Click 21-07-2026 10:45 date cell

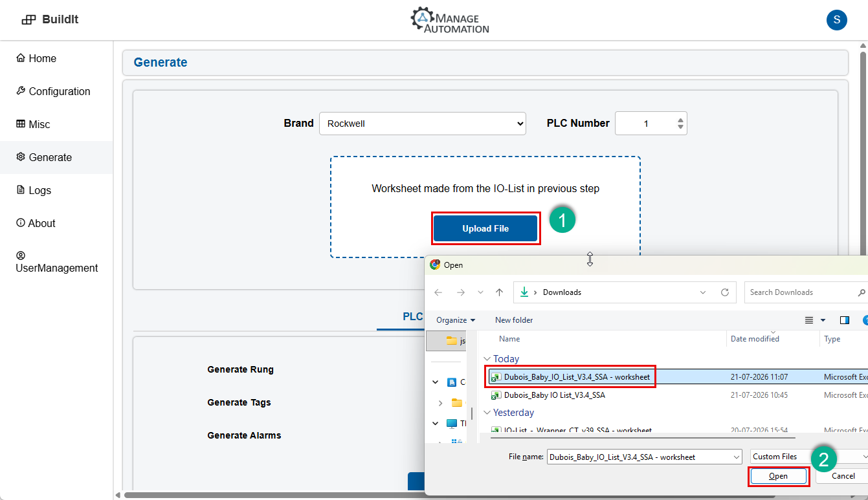pos(759,395)
